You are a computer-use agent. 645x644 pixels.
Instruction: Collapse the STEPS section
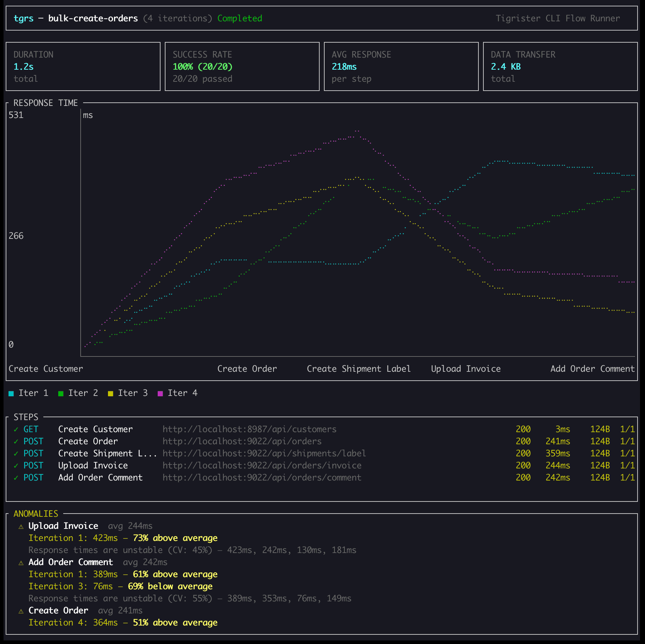pyautogui.click(x=26, y=417)
